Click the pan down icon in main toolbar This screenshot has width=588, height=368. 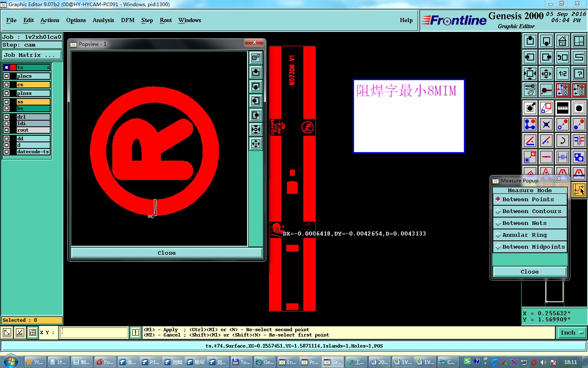click(x=546, y=41)
